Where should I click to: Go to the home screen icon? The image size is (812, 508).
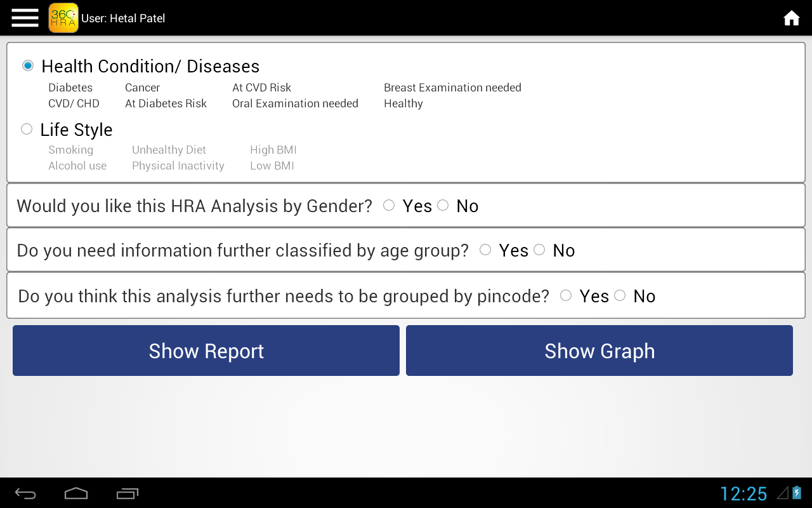[791, 18]
